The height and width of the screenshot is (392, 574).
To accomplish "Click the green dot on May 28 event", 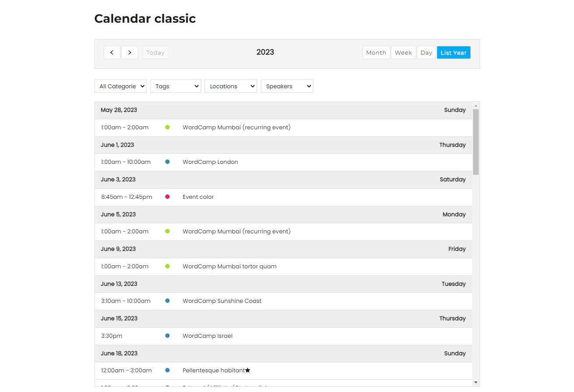I will 167,127.
